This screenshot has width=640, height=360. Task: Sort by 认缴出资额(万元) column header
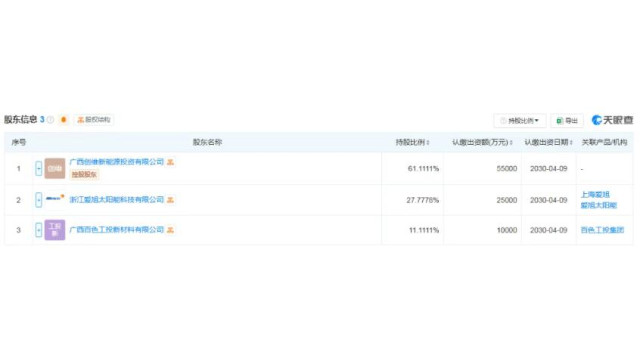point(482,142)
